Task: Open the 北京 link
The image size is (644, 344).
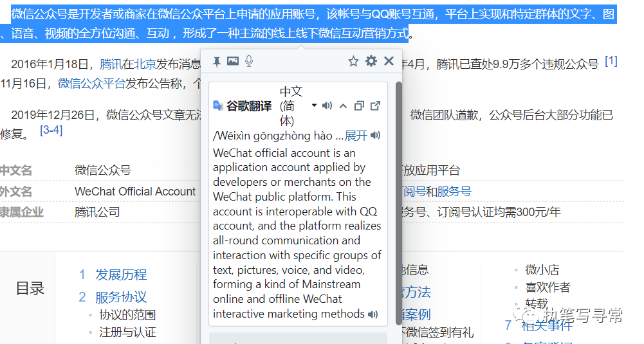Action: (x=145, y=64)
